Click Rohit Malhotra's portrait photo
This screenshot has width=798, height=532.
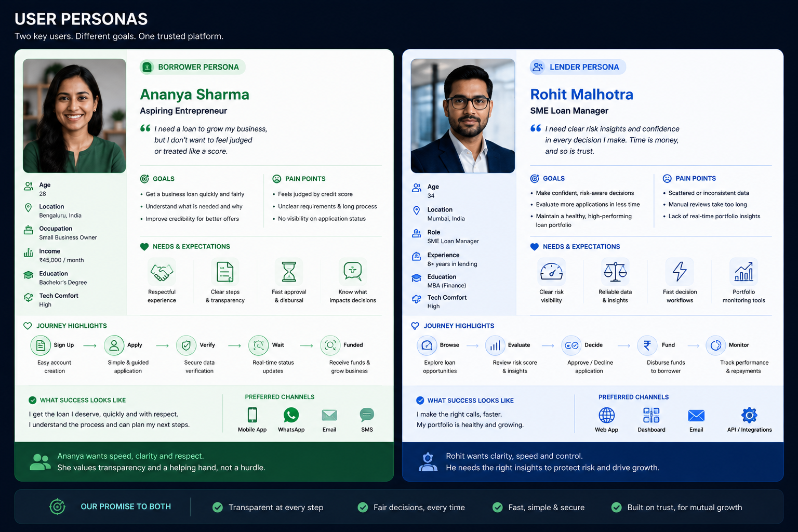[x=462, y=115]
